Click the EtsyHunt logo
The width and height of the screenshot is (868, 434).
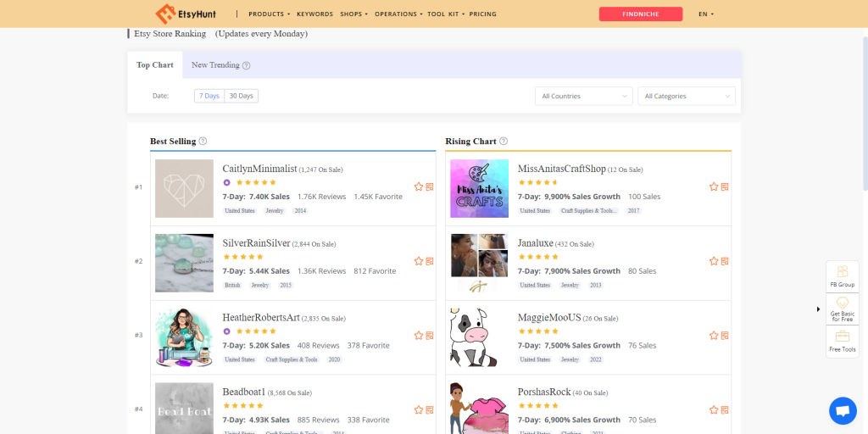pos(183,14)
